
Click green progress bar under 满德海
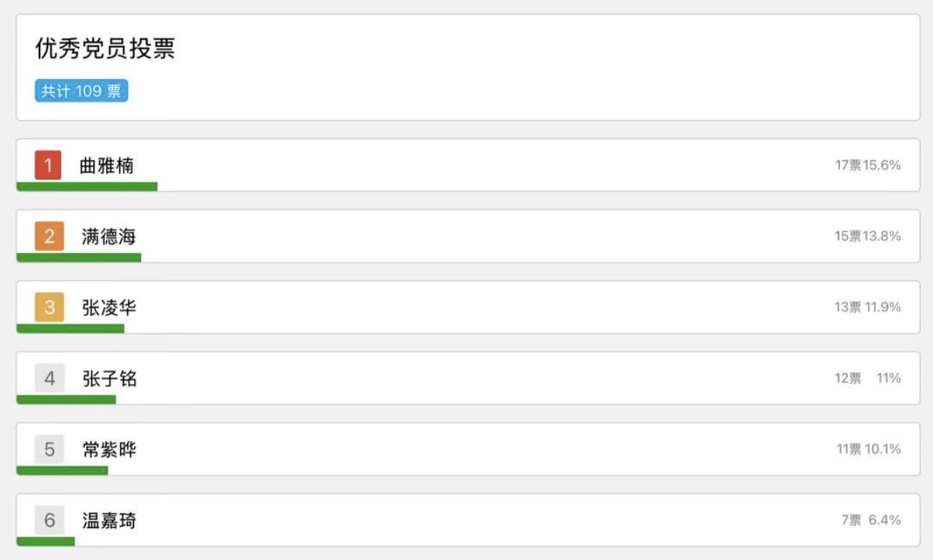[x=78, y=257]
